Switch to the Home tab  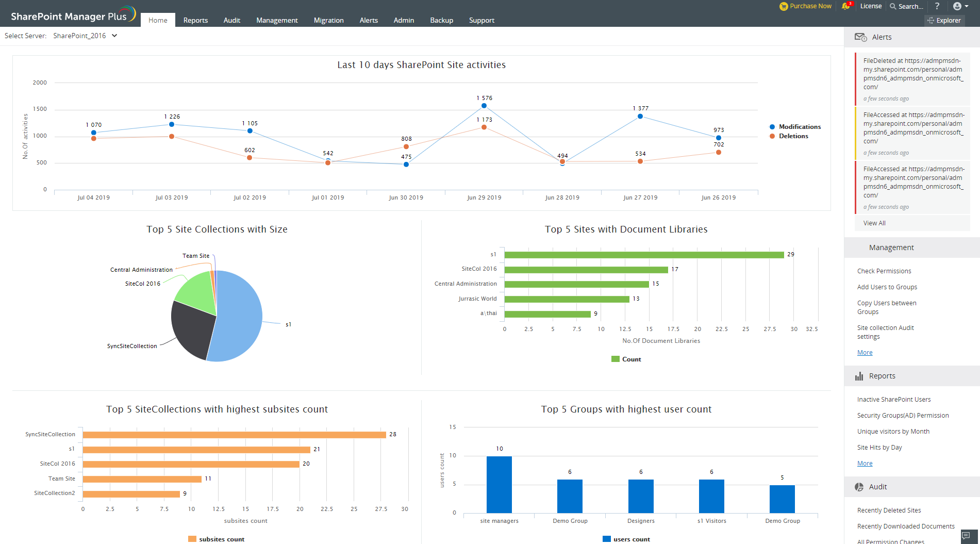[x=158, y=20]
